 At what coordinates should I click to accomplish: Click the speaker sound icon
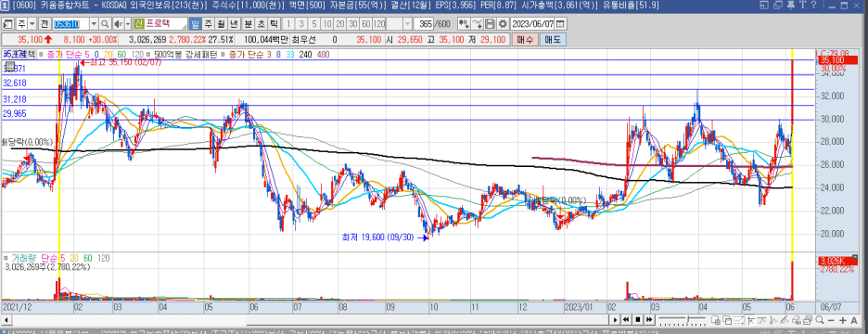click(118, 24)
